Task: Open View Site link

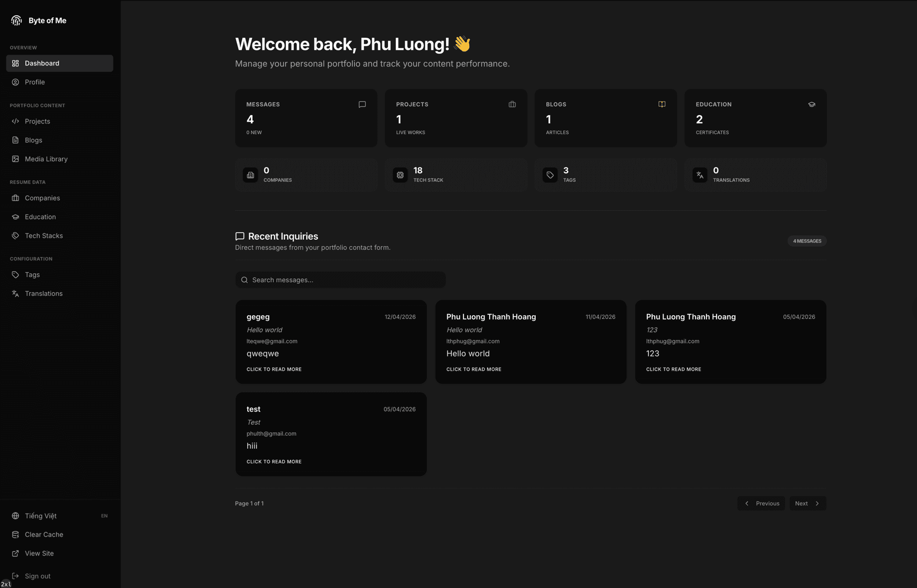Action: (60, 553)
